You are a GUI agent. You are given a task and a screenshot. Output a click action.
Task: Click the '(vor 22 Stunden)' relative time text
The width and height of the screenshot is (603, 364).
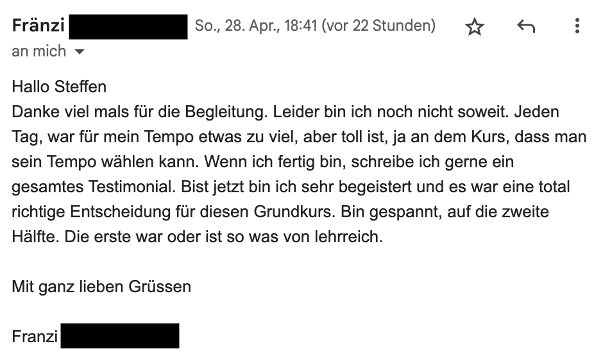[378, 26]
